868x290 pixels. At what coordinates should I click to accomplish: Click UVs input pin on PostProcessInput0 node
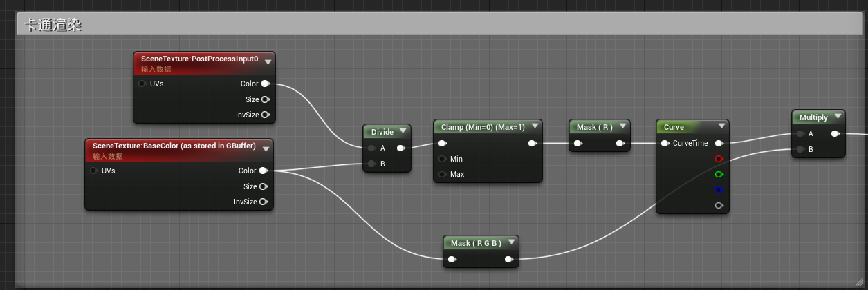142,84
